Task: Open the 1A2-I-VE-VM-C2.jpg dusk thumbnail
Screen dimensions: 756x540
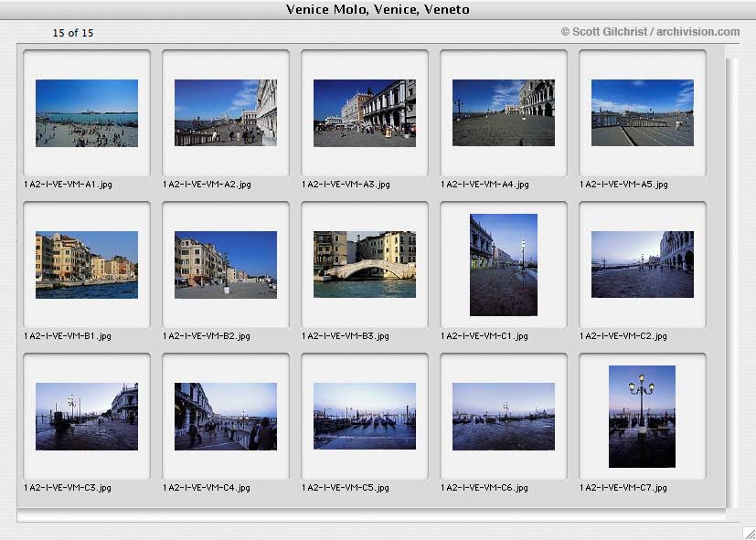Action: 643,264
